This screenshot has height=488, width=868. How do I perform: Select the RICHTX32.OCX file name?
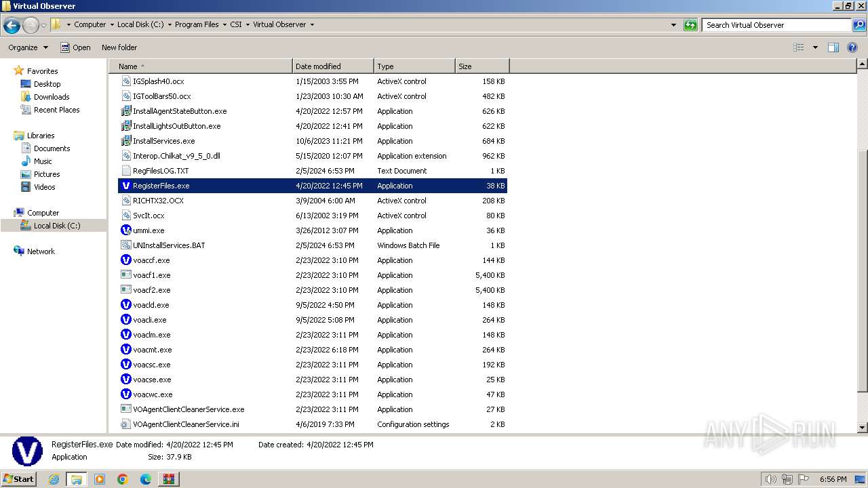[x=158, y=200]
